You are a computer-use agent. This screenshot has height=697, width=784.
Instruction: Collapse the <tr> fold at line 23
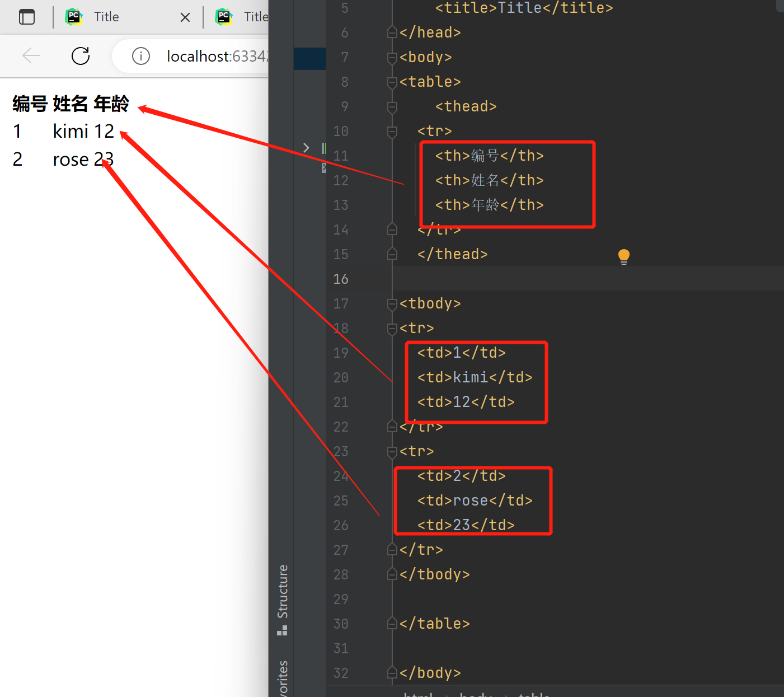[392, 451]
